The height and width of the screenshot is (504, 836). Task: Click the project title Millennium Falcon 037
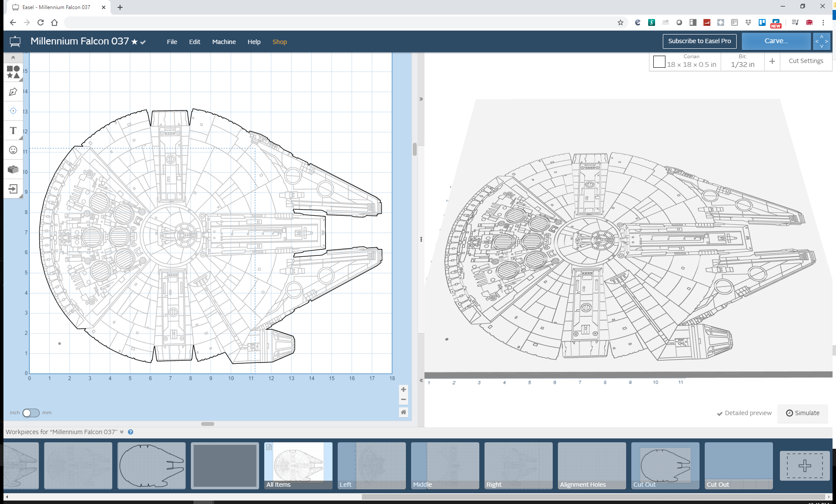[x=79, y=41]
